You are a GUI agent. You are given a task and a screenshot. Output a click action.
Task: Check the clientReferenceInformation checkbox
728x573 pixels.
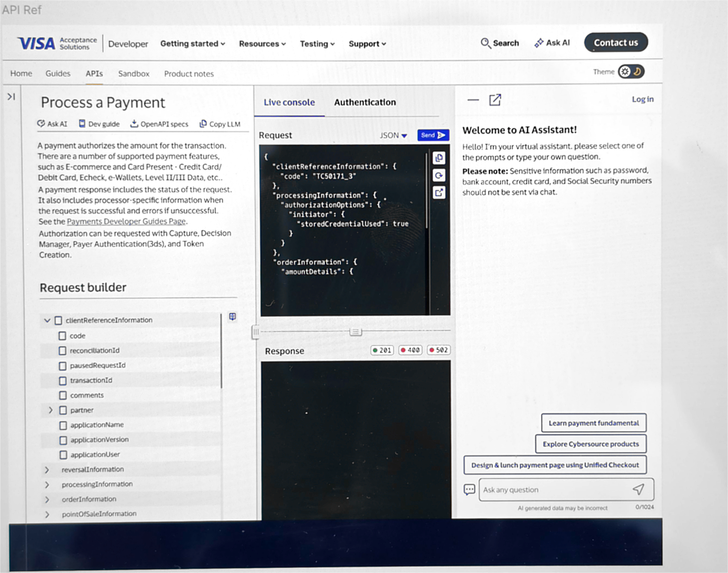(59, 320)
